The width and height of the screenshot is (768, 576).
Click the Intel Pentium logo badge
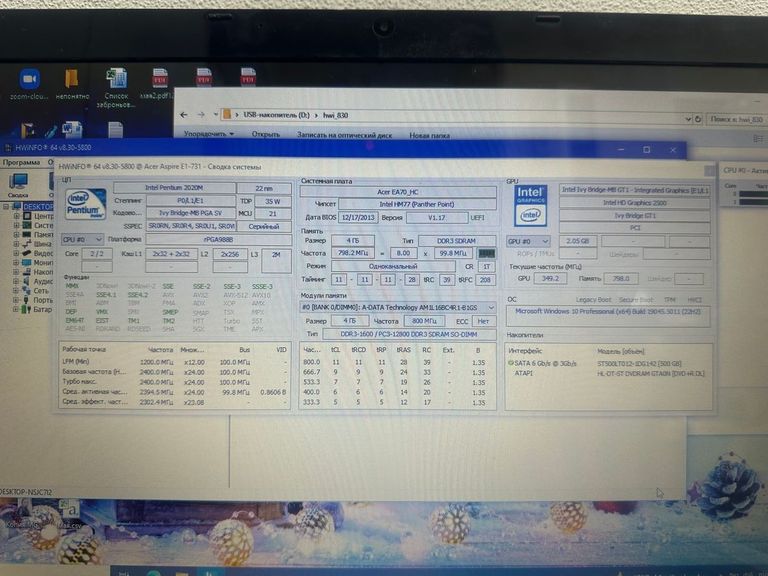pos(85,205)
